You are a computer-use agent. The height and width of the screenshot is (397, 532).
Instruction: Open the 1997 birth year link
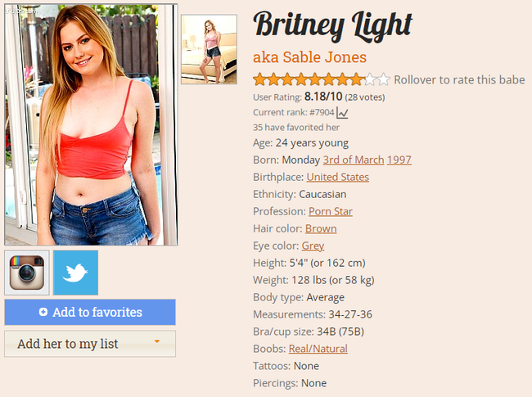[399, 160]
